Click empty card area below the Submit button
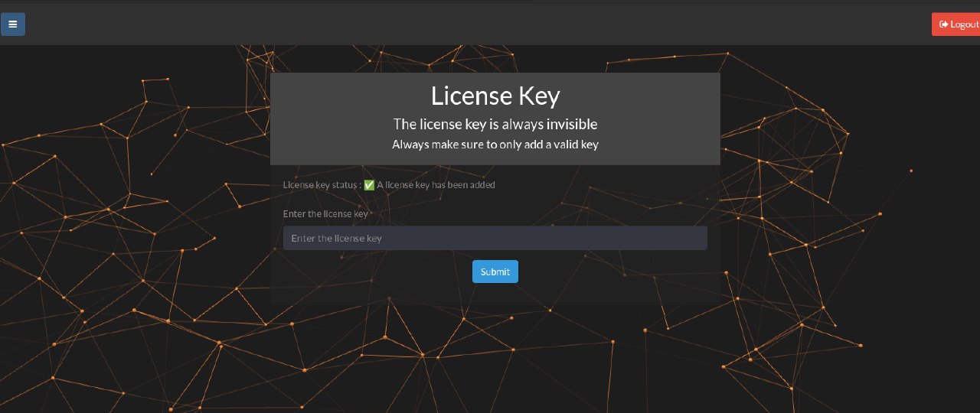Screen dimensions: 980x413 coord(495,294)
